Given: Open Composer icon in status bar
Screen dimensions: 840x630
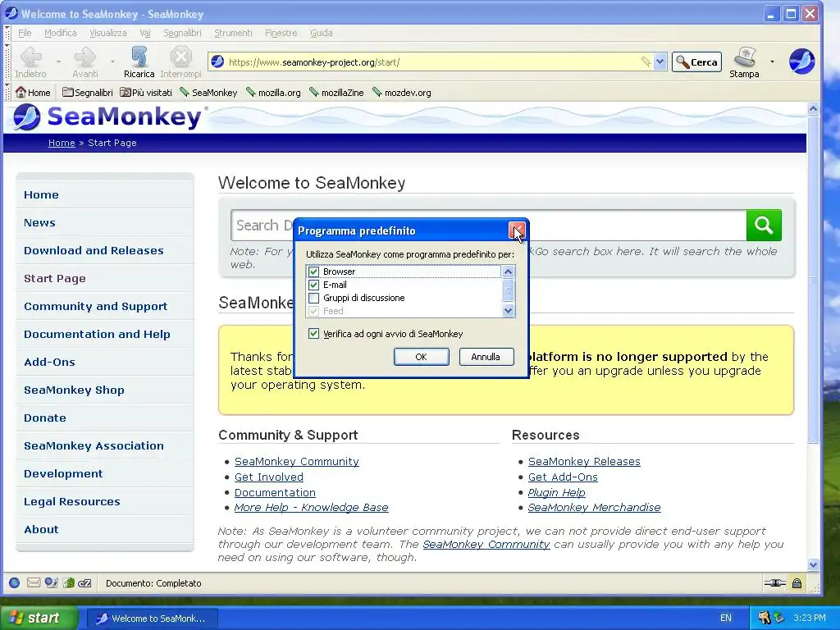Looking at the screenshot, I should pyautogui.click(x=51, y=583).
